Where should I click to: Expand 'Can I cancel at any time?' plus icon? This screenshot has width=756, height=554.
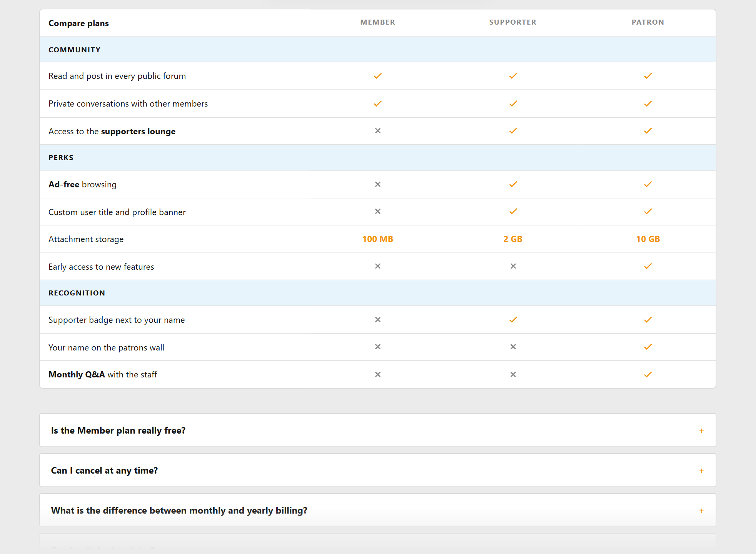[701, 471]
